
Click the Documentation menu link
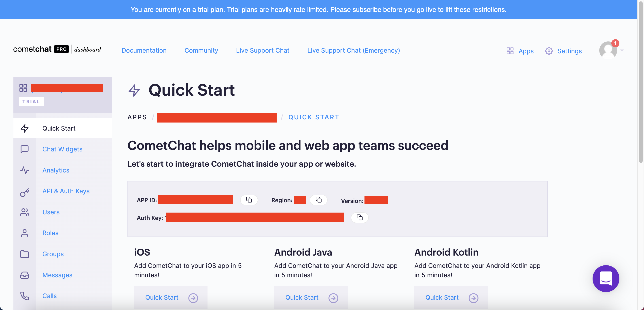point(144,50)
